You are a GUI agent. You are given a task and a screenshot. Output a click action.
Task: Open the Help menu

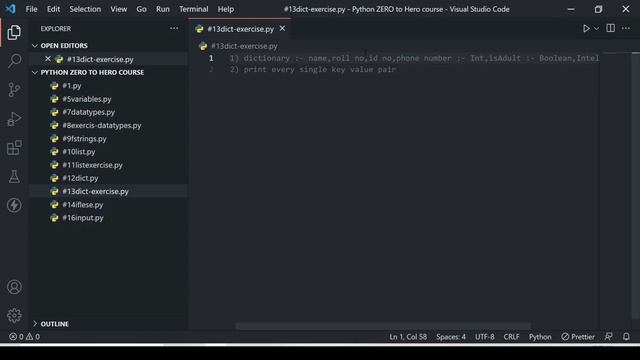[x=226, y=9]
